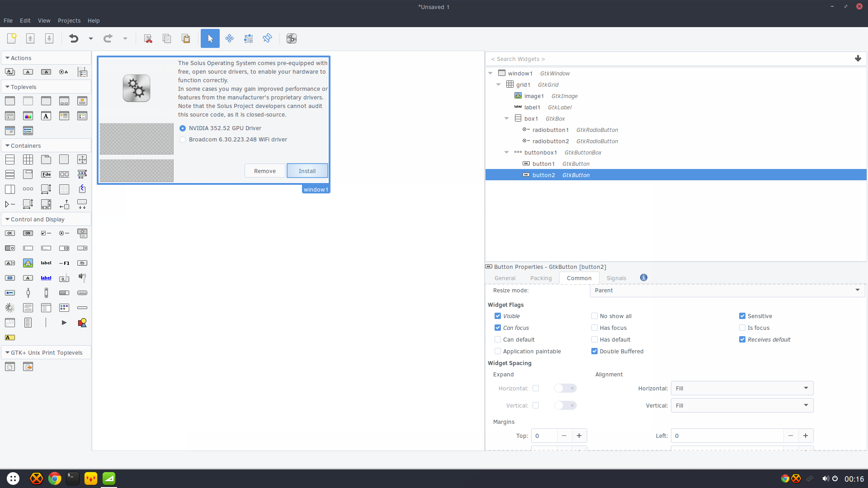
Task: Switch to the General properties tab
Action: tap(505, 278)
